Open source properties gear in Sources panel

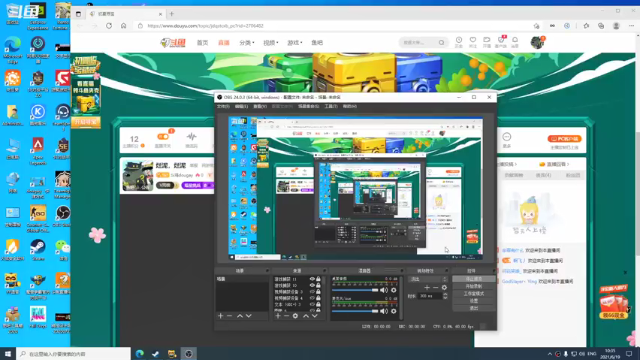[295, 316]
